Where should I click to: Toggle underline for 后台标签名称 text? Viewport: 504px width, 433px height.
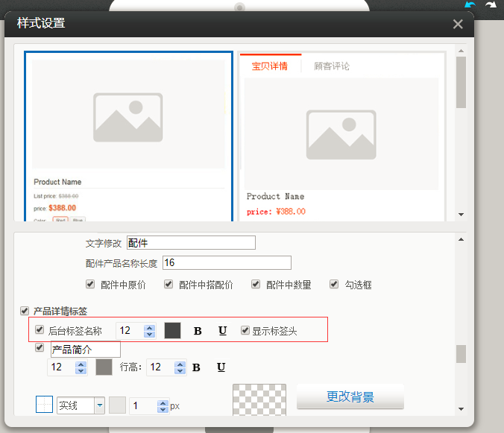click(222, 331)
